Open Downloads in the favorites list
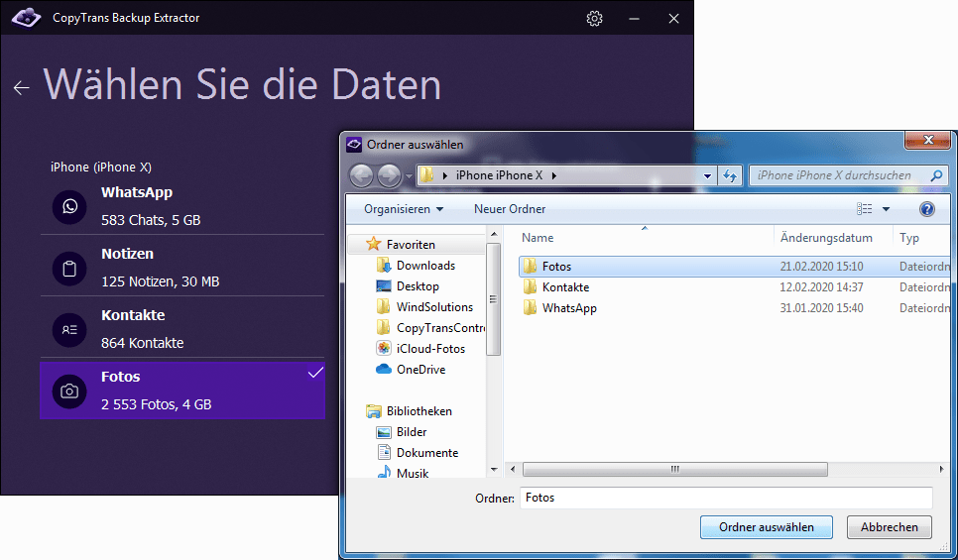The image size is (958, 560). [x=425, y=265]
